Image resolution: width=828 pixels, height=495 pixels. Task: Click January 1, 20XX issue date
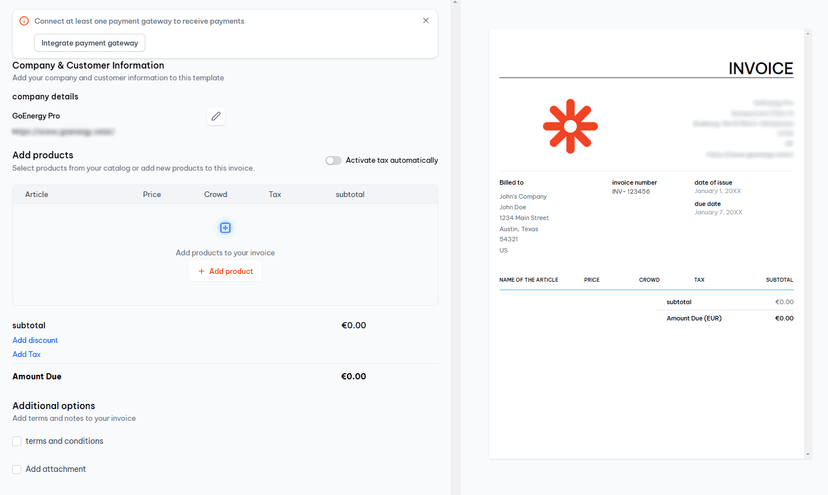718,191
